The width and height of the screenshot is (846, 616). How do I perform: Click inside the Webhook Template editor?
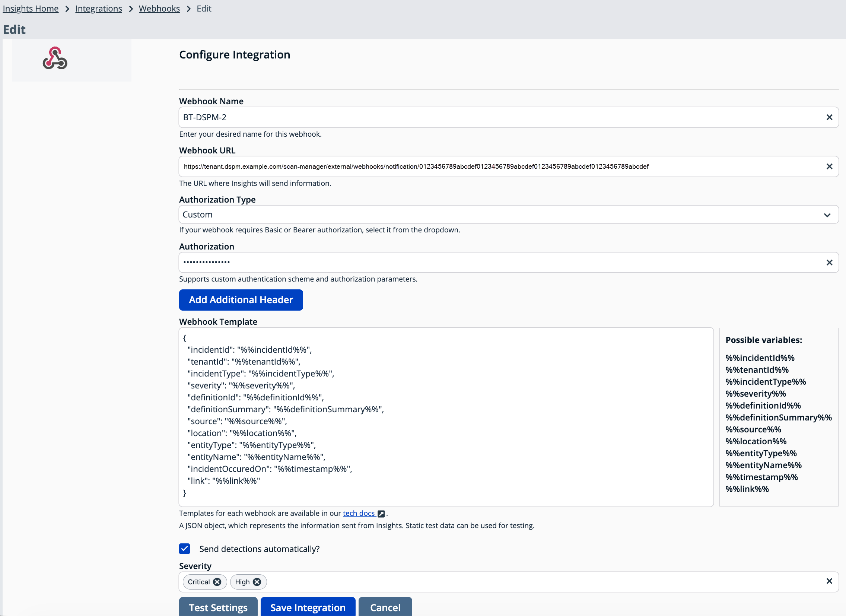(x=446, y=417)
